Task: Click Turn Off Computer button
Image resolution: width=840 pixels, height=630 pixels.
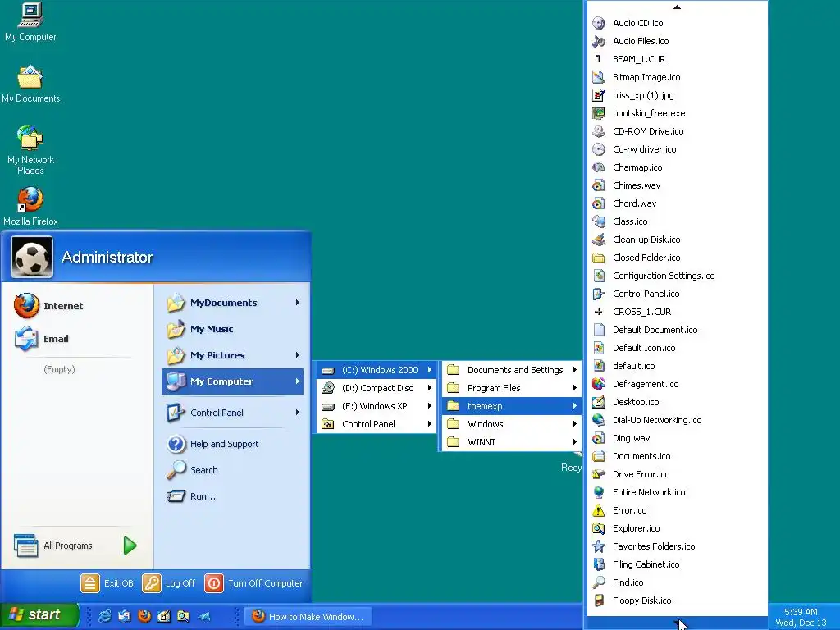Action: 254,583
